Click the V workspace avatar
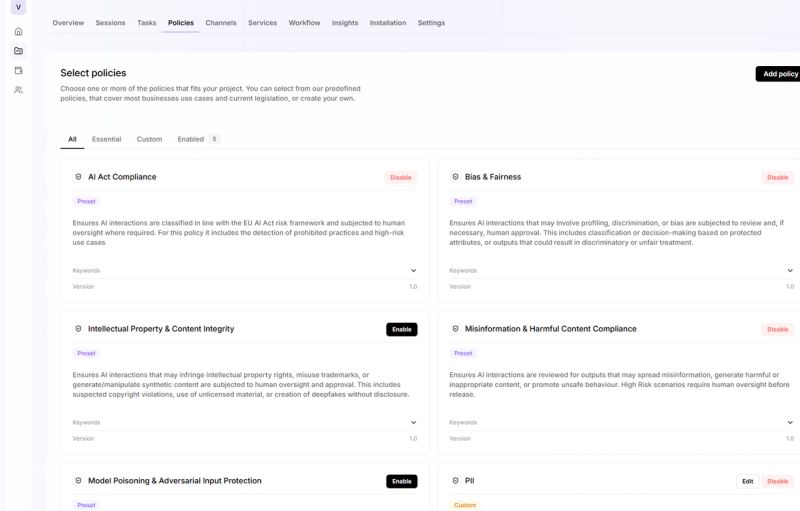Image resolution: width=800 pixels, height=511 pixels. 18,7
